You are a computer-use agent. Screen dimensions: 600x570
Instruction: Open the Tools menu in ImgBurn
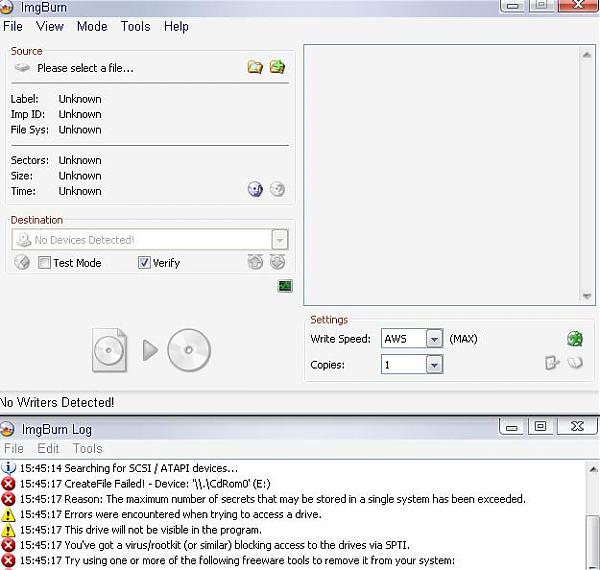tap(135, 26)
